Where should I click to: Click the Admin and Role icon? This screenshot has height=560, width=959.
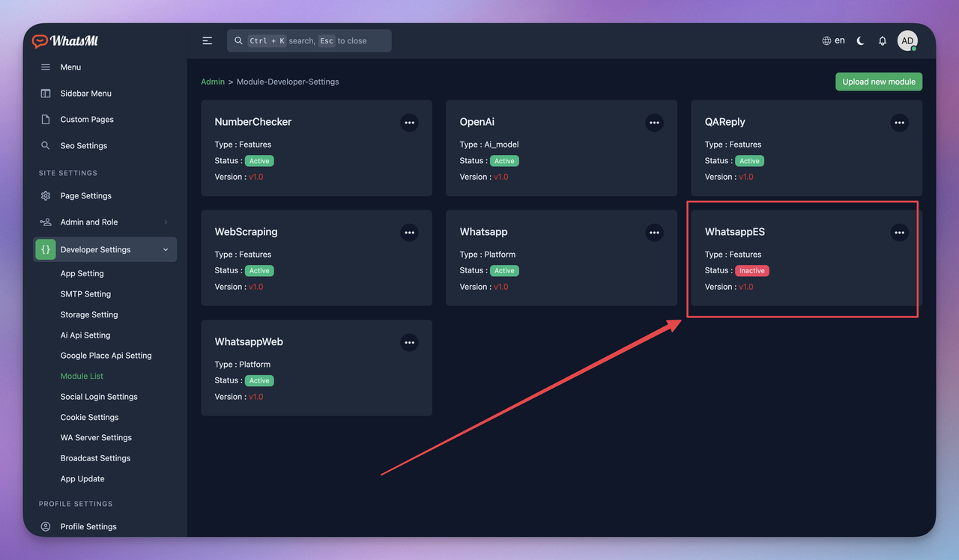[x=46, y=222]
